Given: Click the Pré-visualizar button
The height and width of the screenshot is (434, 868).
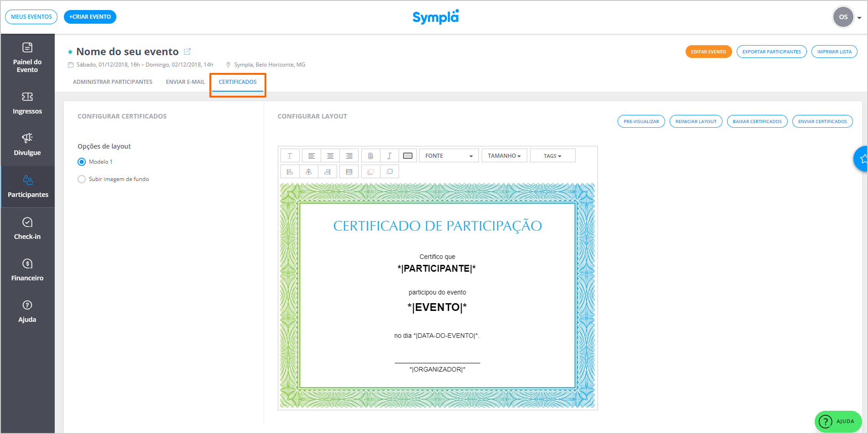Looking at the screenshot, I should click(x=641, y=122).
